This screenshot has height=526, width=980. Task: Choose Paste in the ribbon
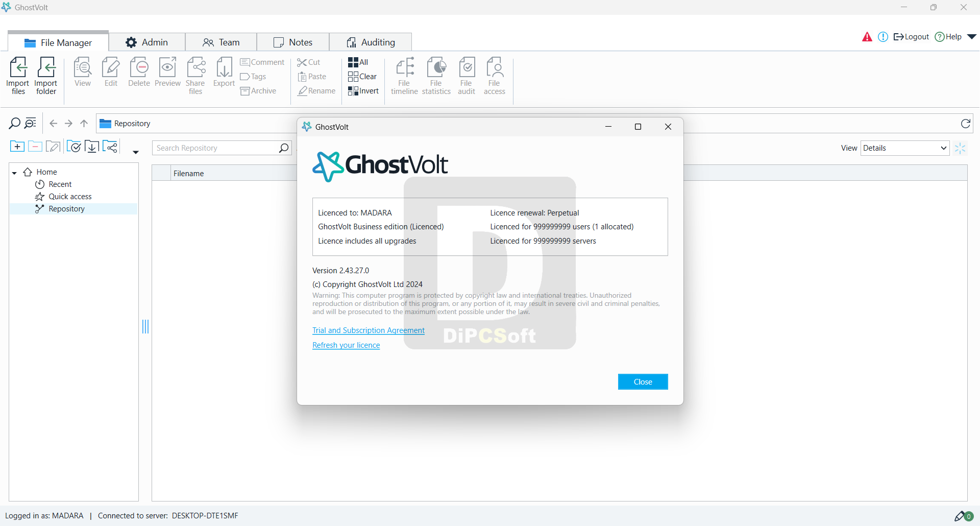tap(312, 77)
